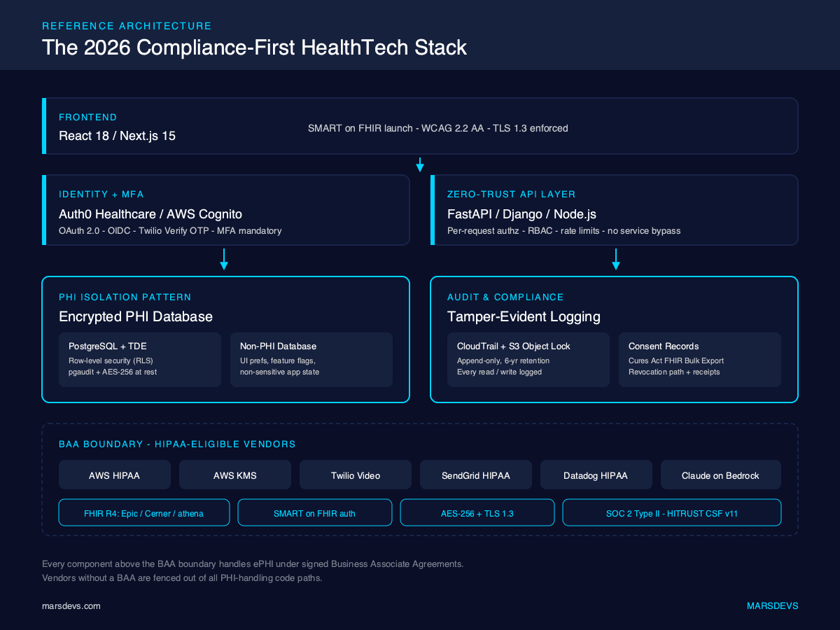Click the title The 2026 Compliance-First HealthTech Stack
This screenshot has width=840, height=630.
[254, 48]
